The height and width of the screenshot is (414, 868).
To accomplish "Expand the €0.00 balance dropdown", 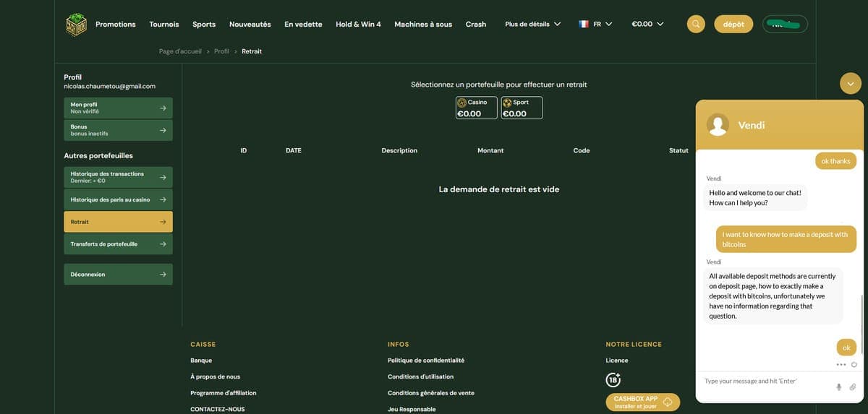I will point(647,24).
